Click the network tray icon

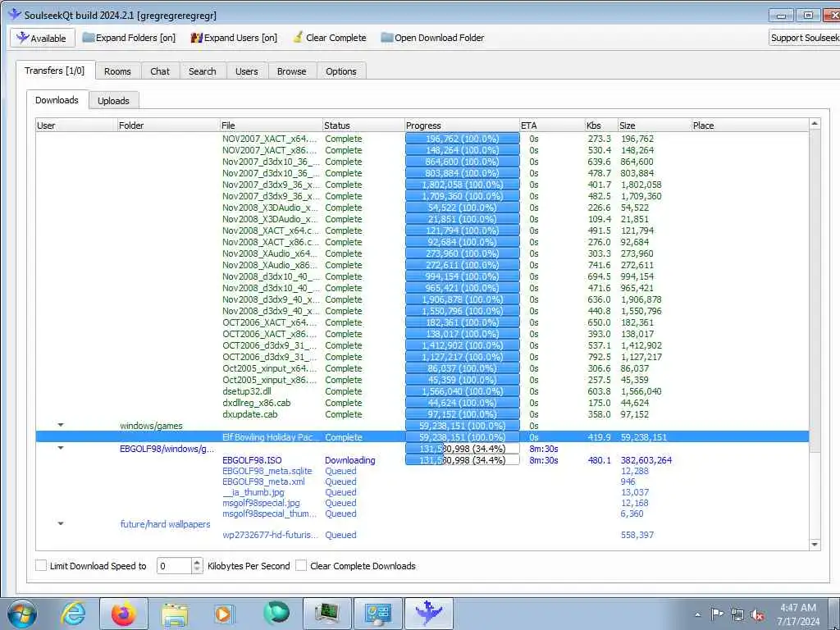pos(737,614)
